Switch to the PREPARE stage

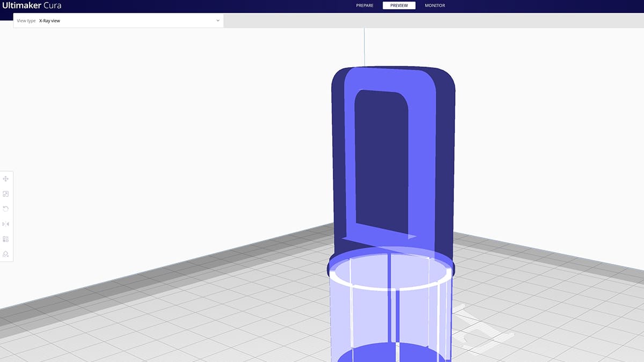(x=364, y=5)
